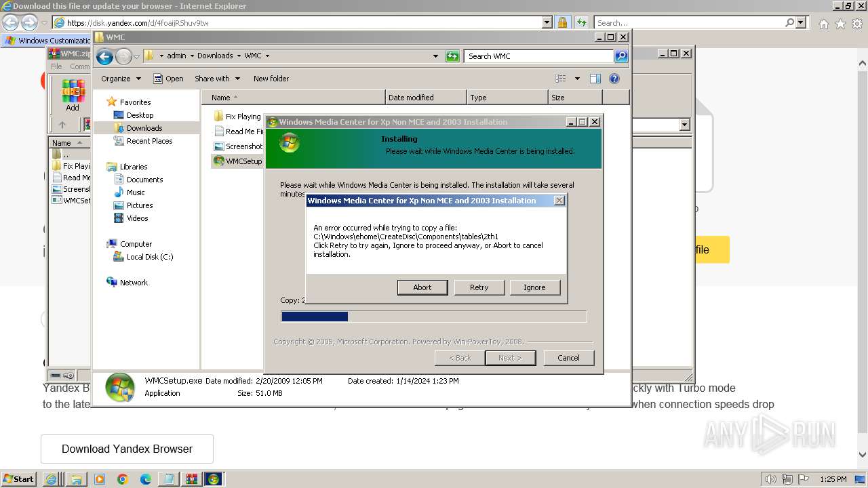This screenshot has height=488, width=868.
Task: Click the Internet Explorer back button
Action: point(11,23)
